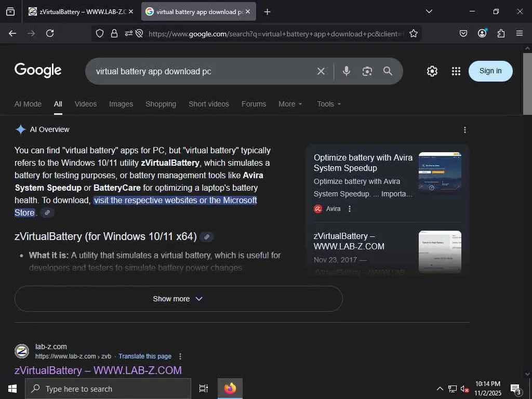Reload the current page
This screenshot has height=399, width=532.
point(50,33)
